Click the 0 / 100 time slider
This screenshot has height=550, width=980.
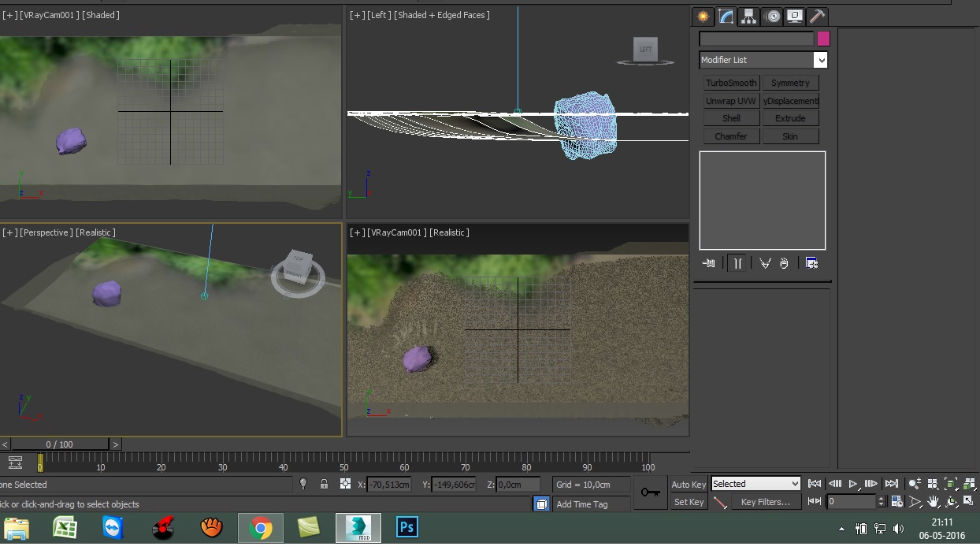pyautogui.click(x=60, y=444)
